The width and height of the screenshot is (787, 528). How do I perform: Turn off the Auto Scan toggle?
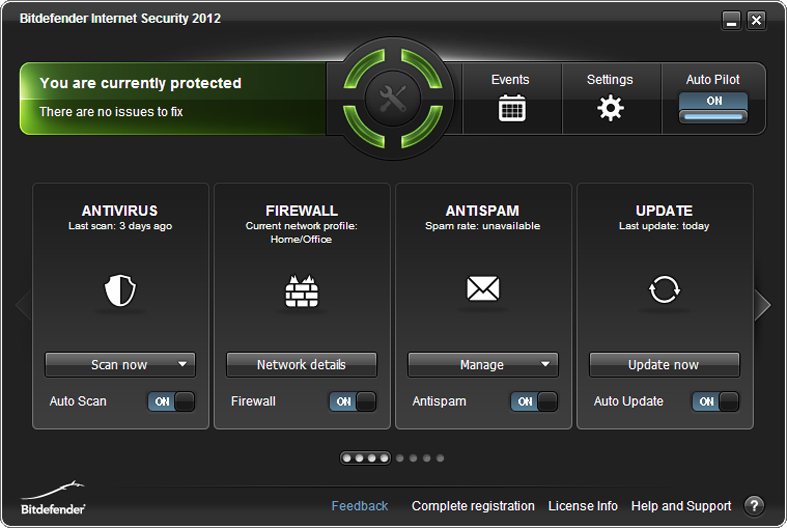coord(171,401)
